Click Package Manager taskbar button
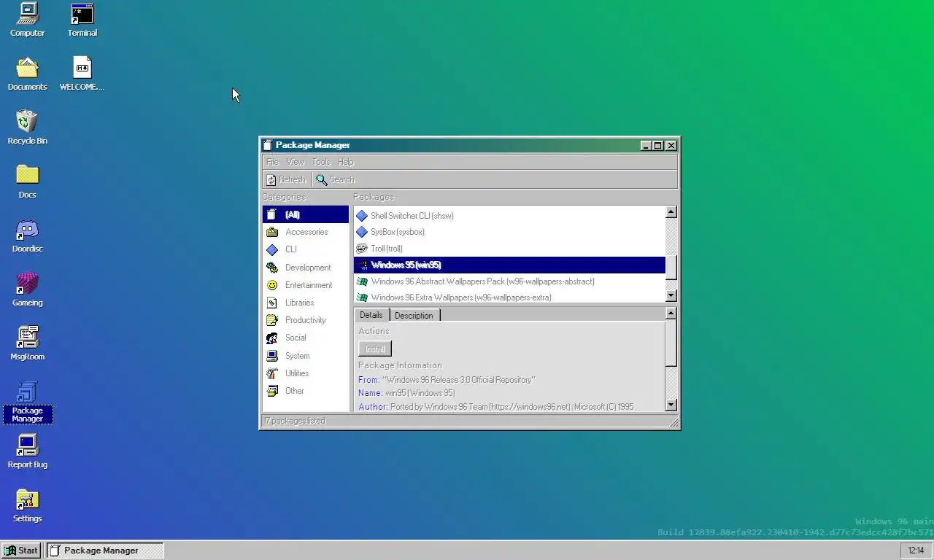 pyautogui.click(x=105, y=551)
